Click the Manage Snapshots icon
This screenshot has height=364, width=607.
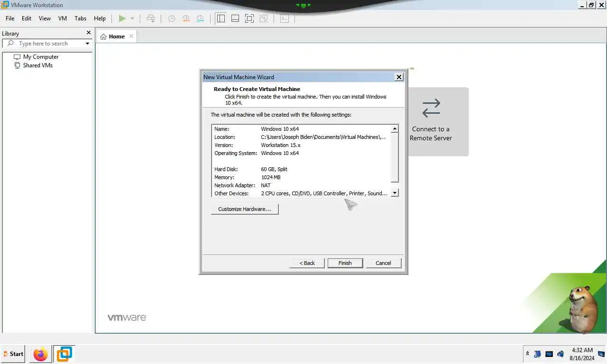[200, 18]
